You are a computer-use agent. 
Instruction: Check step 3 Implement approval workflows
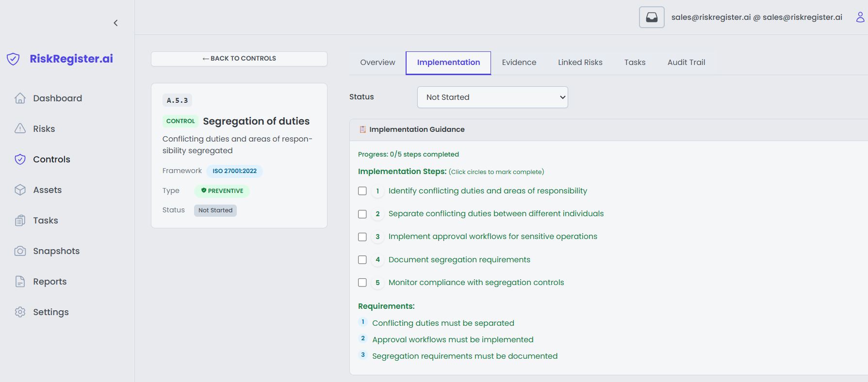362,237
